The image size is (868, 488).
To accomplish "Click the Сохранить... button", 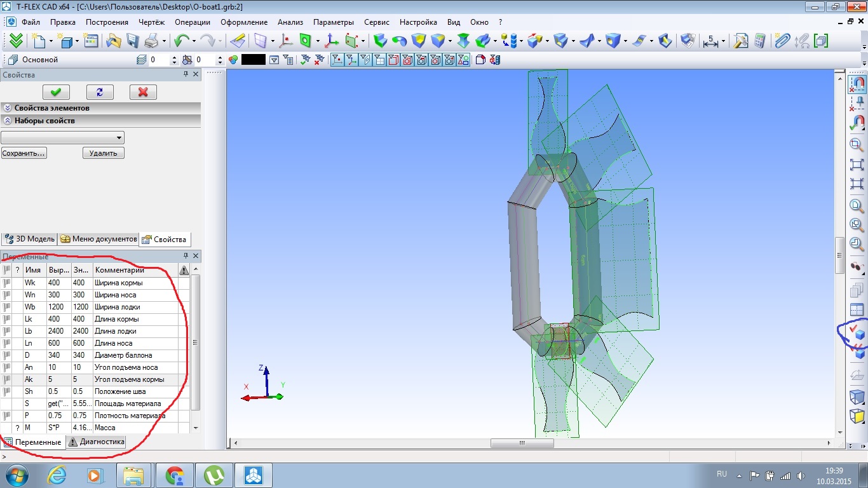I will (x=24, y=153).
